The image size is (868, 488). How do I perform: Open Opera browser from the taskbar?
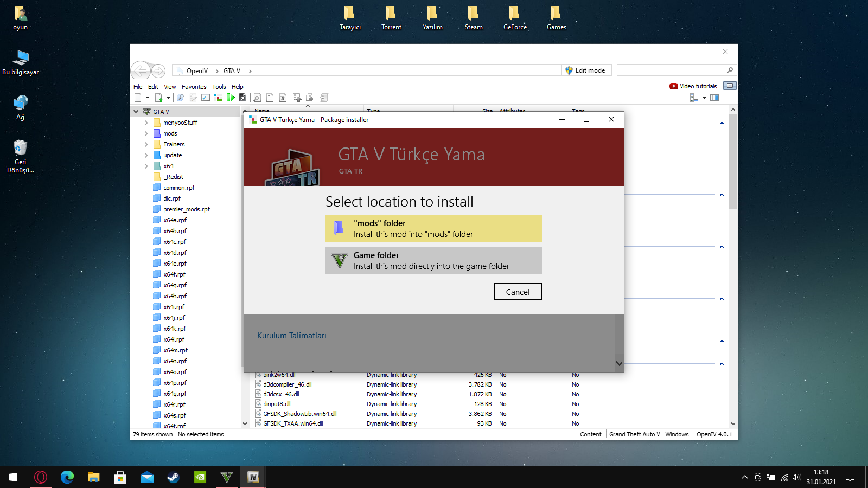(x=41, y=477)
